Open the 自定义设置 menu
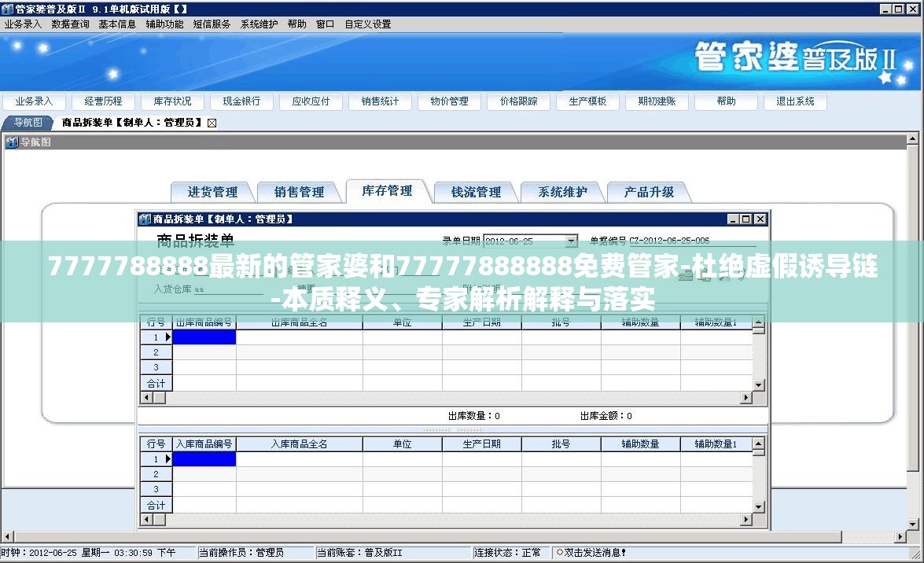 click(x=368, y=24)
